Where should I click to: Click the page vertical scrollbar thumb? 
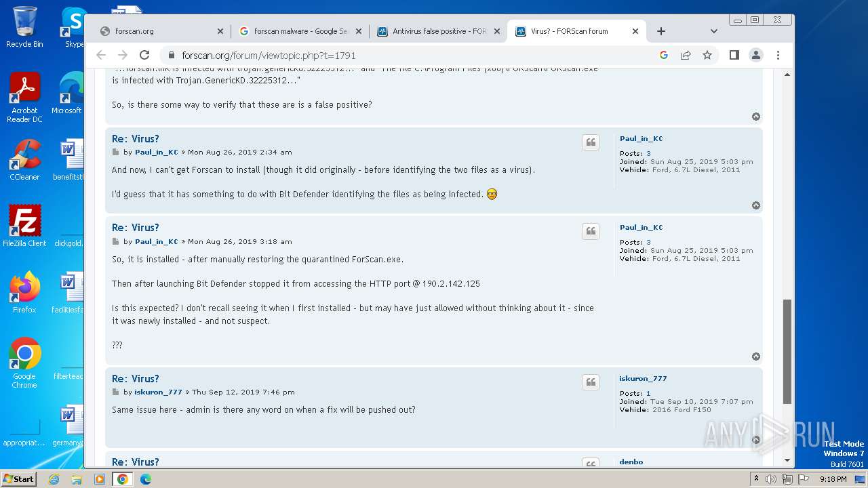click(x=787, y=352)
